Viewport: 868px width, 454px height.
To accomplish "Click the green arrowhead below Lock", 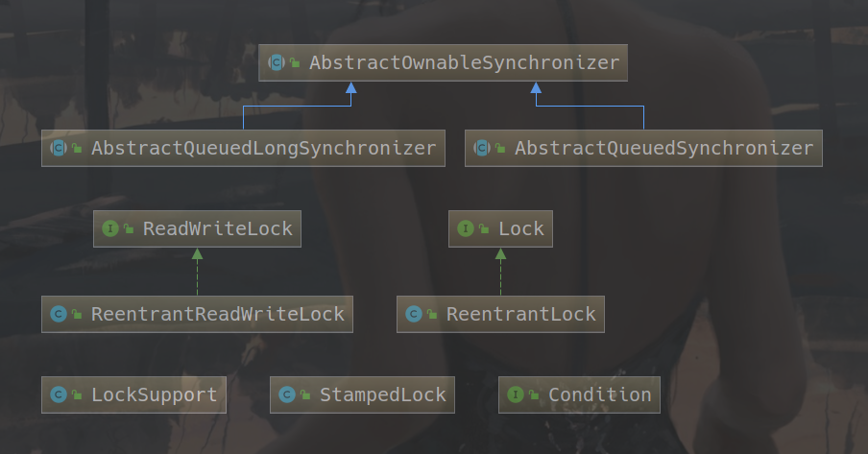I will tap(500, 254).
